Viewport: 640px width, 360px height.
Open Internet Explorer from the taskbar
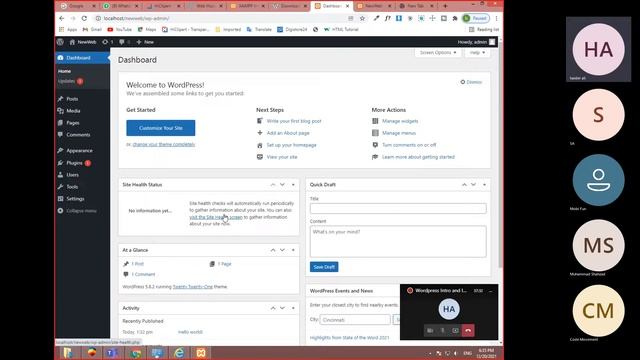click(179, 353)
